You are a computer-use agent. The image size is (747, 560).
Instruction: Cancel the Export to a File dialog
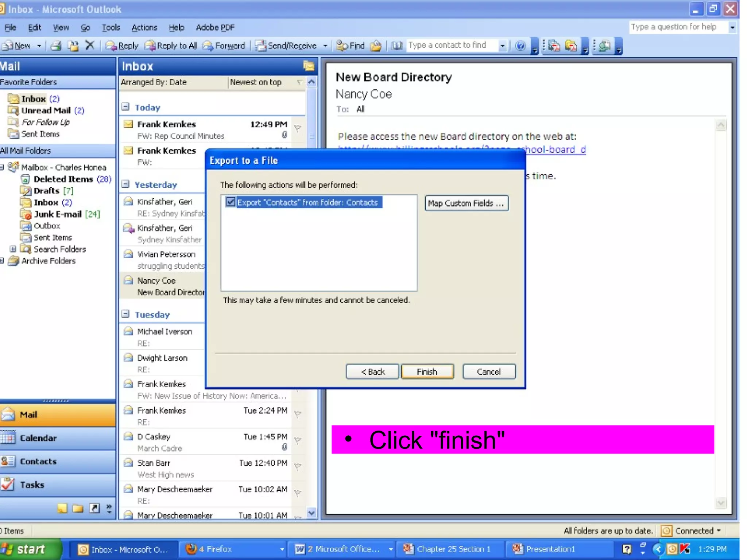(489, 372)
